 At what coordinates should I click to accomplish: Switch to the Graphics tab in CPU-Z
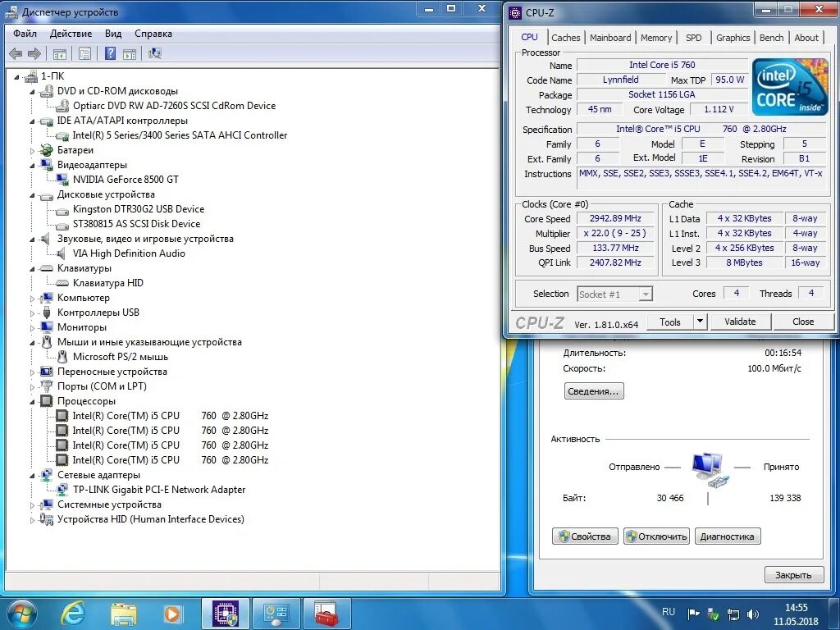733,38
